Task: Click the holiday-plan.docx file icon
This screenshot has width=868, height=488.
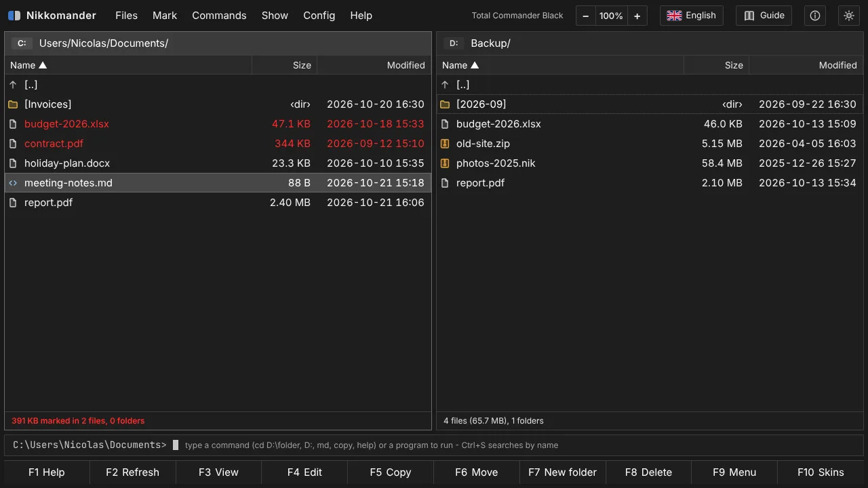Action: (13, 163)
